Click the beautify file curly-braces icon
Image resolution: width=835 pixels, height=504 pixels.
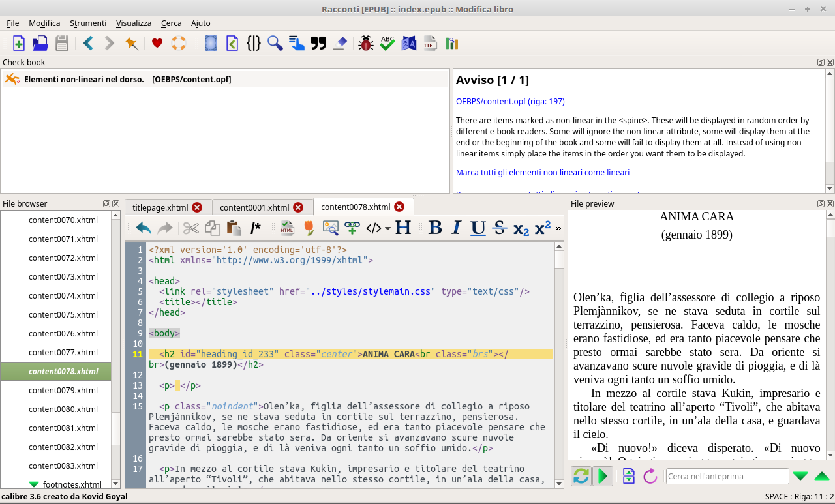(x=254, y=44)
